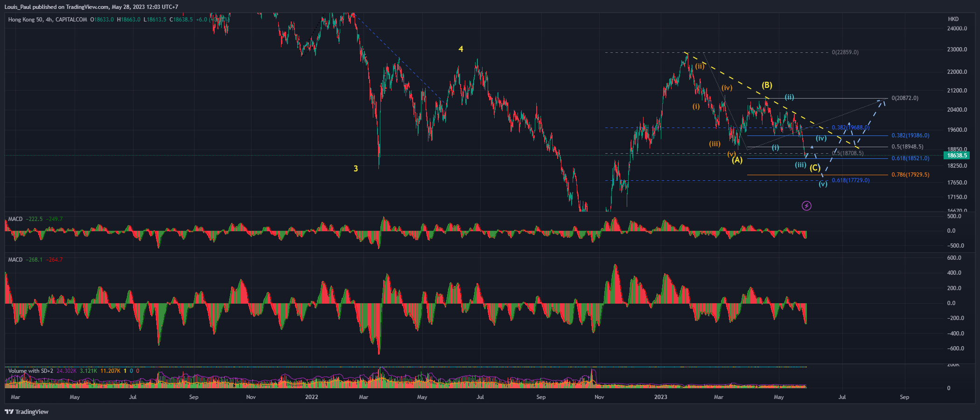This screenshot has width=980, height=420.
Task: Select the yellow (A) wave label
Action: click(x=737, y=160)
